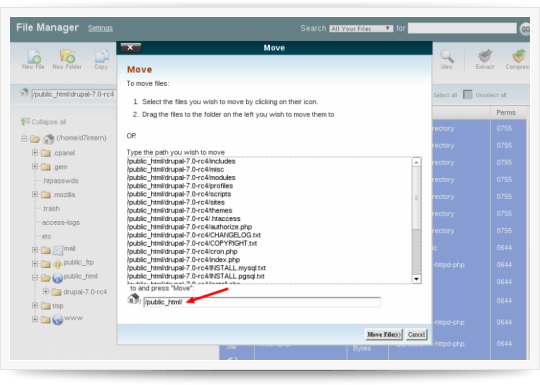540x385 pixels.
Task: Click the Copy toolbar icon
Action: pos(102,56)
